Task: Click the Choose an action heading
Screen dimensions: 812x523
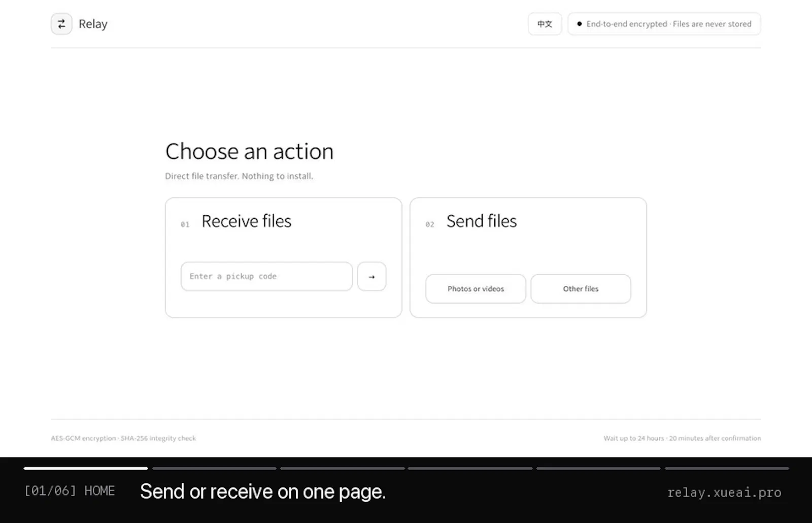Action: tap(249, 151)
